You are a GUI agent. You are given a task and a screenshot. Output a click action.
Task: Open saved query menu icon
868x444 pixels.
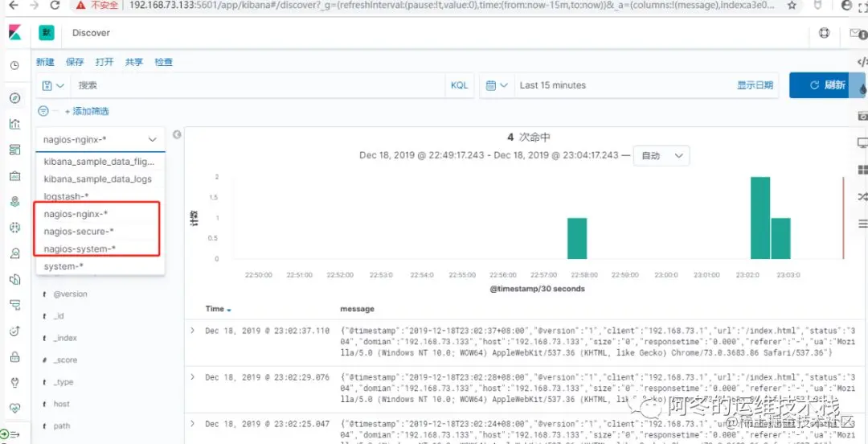53,85
